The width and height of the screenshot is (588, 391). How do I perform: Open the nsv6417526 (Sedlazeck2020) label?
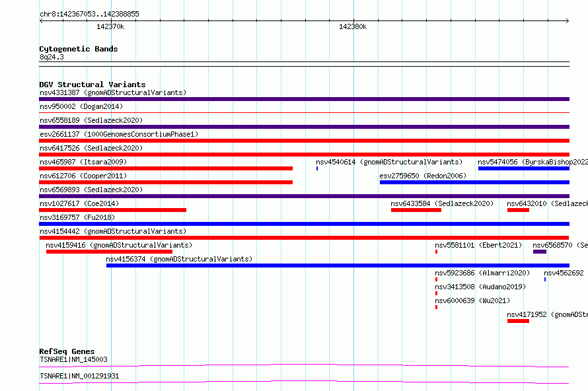[x=91, y=148]
